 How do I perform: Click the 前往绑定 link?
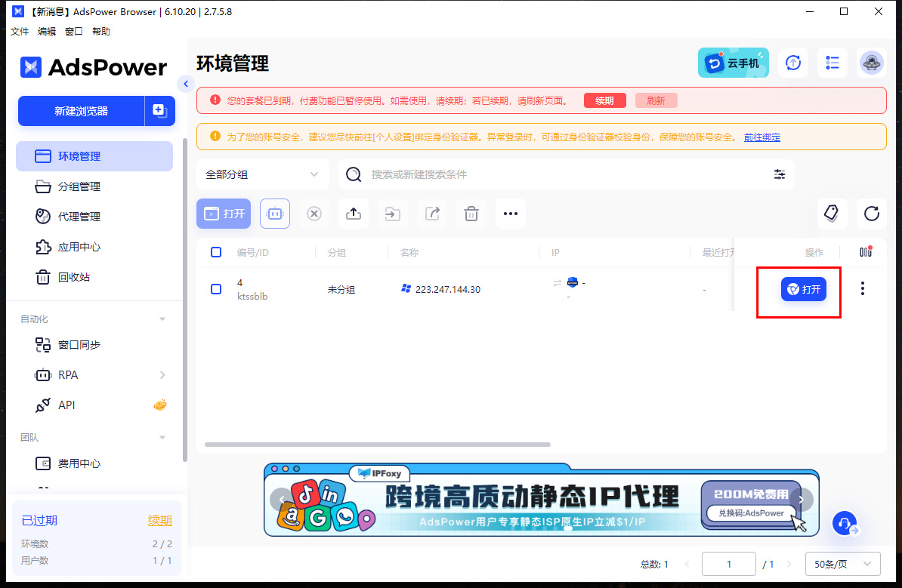click(762, 137)
